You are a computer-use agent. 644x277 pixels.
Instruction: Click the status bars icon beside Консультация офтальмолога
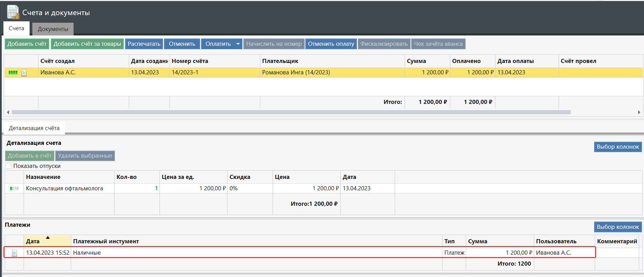[x=14, y=189]
